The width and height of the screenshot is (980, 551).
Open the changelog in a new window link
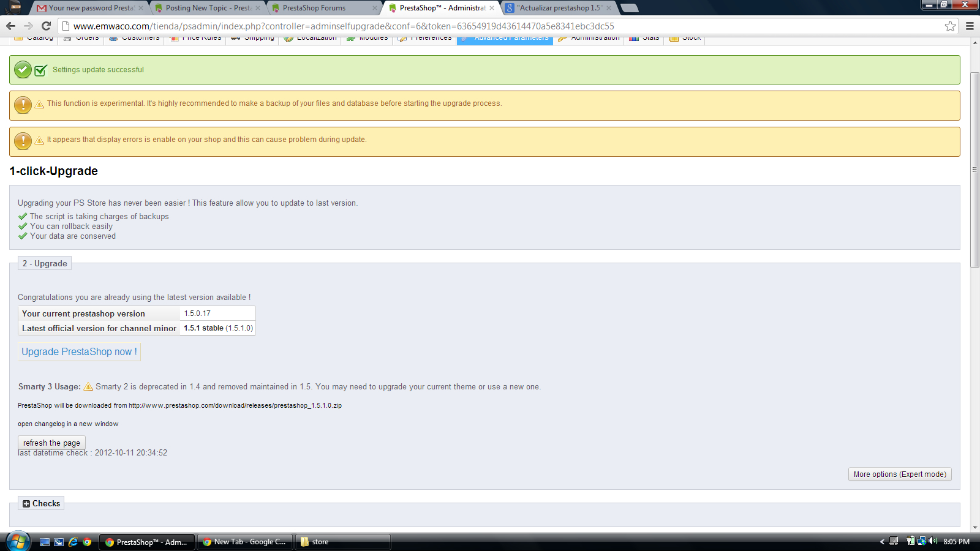[x=68, y=424]
